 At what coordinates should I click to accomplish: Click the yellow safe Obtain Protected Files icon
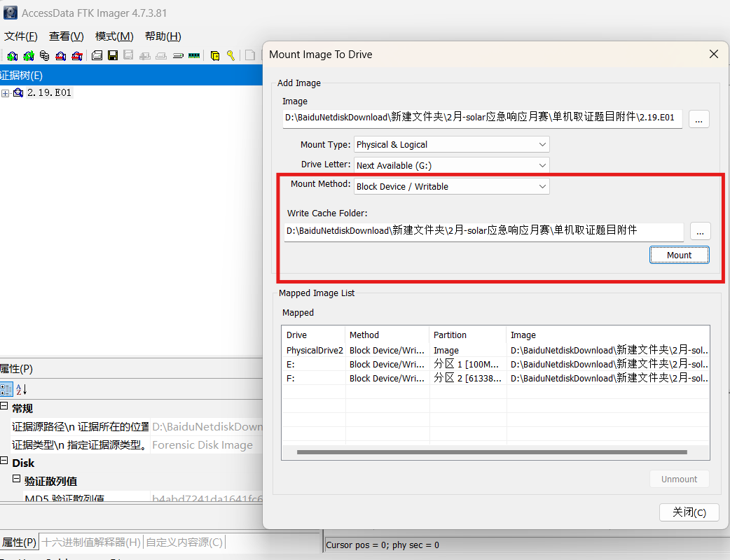pyautogui.click(x=215, y=56)
